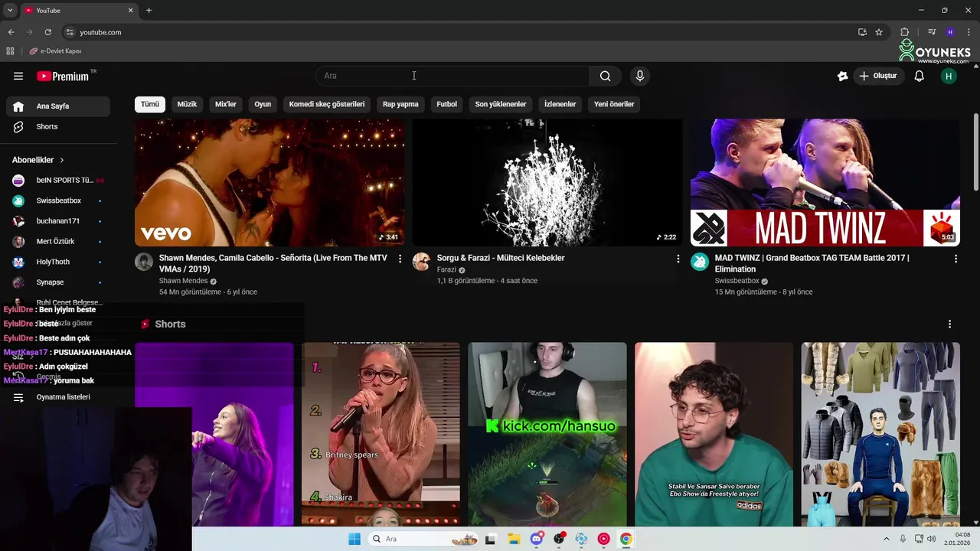Viewport: 980px width, 551px height.
Task: Open Windows Start button
Action: pyautogui.click(x=354, y=539)
